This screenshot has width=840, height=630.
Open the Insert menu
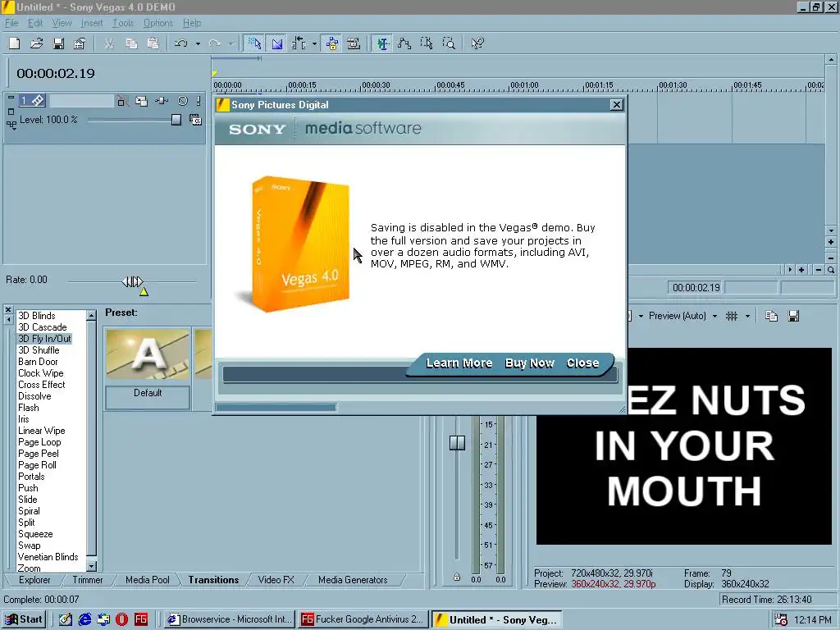92,23
